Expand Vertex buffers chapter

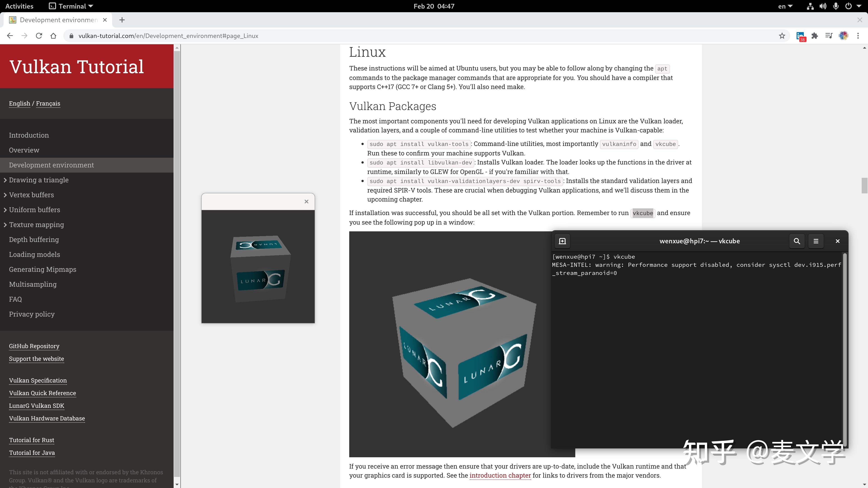31,195
